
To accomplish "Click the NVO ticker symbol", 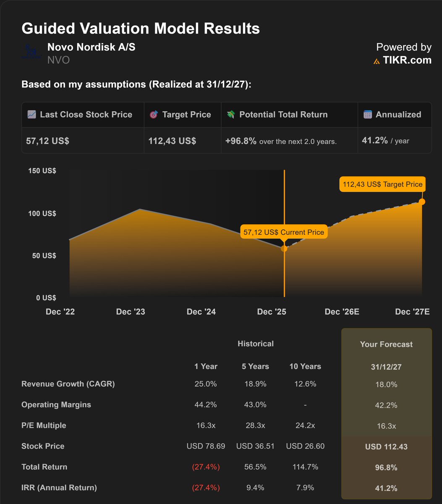I will click(58, 60).
